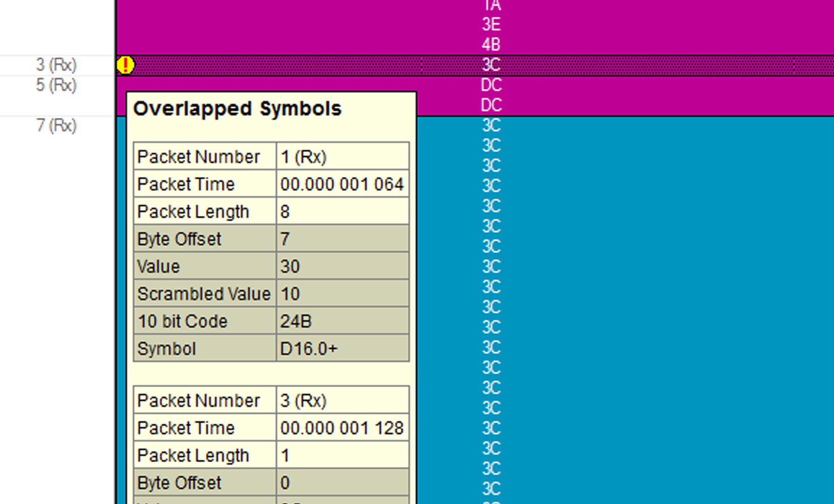Viewport: 834px width, 504px height.
Task: Click Packet Time value 00.000 001 128
Action: 342,428
